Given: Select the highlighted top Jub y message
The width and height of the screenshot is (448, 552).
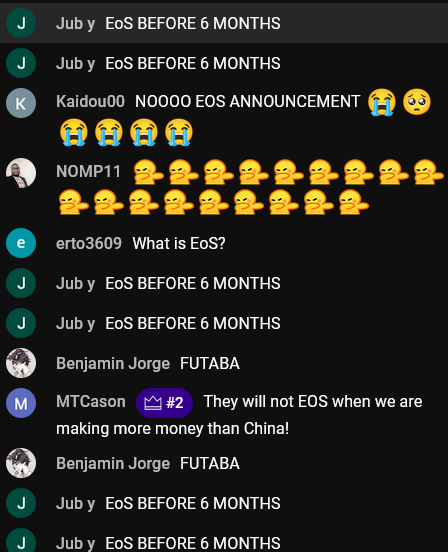Looking at the screenshot, I should pos(224,23).
